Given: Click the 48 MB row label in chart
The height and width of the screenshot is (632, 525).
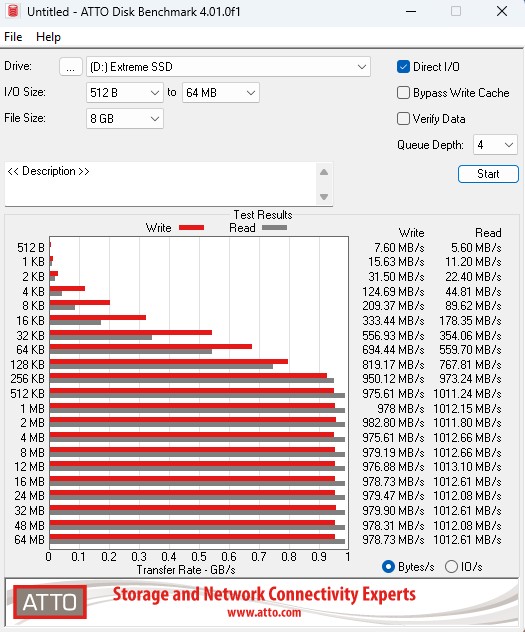Looking at the screenshot, I should tap(29, 526).
